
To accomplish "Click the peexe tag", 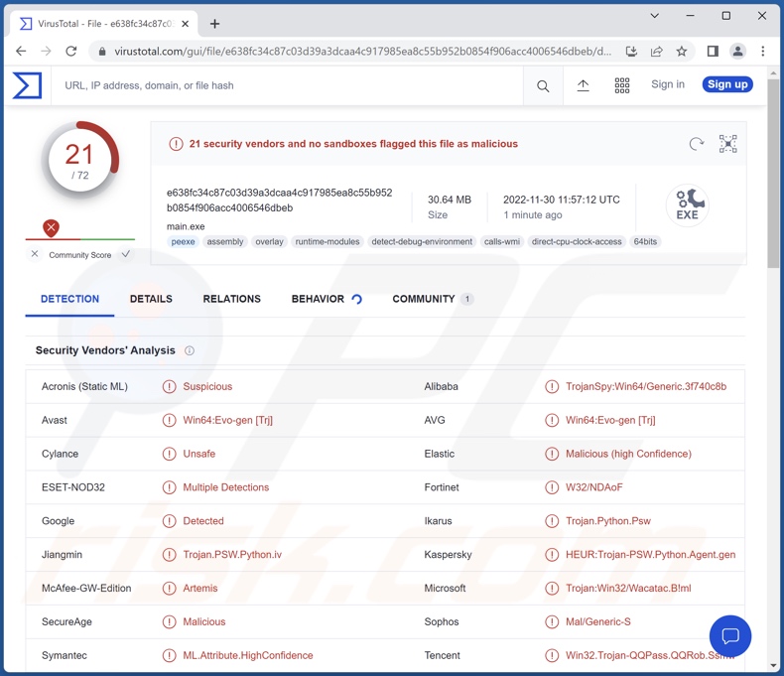I will tap(183, 241).
